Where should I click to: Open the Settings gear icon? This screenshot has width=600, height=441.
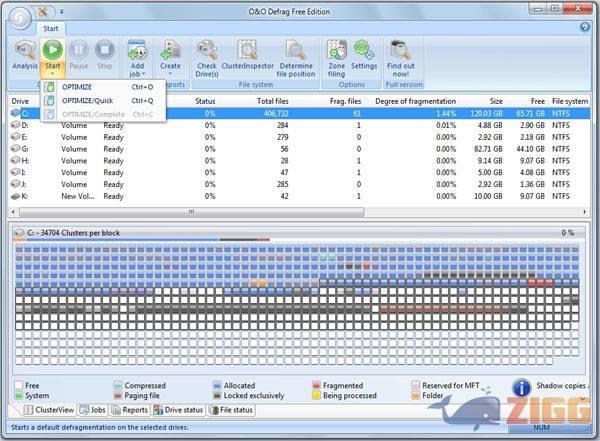[x=364, y=50]
